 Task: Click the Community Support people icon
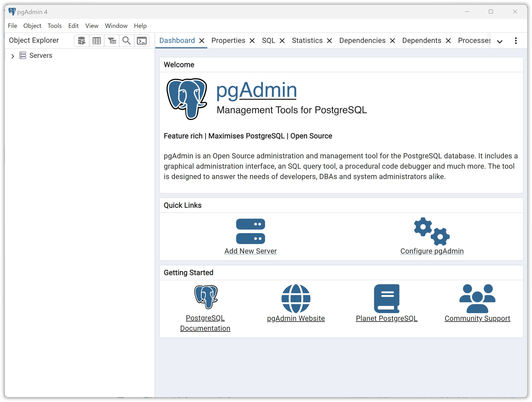click(477, 298)
